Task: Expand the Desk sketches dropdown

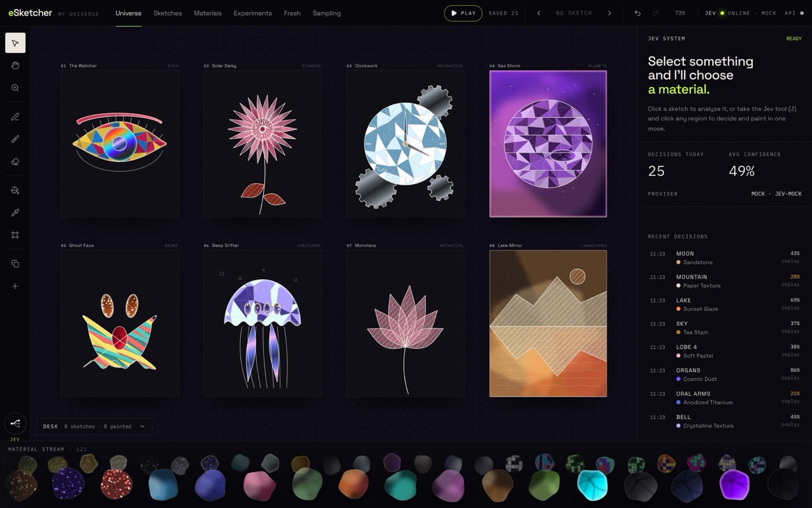Action: coord(95,426)
